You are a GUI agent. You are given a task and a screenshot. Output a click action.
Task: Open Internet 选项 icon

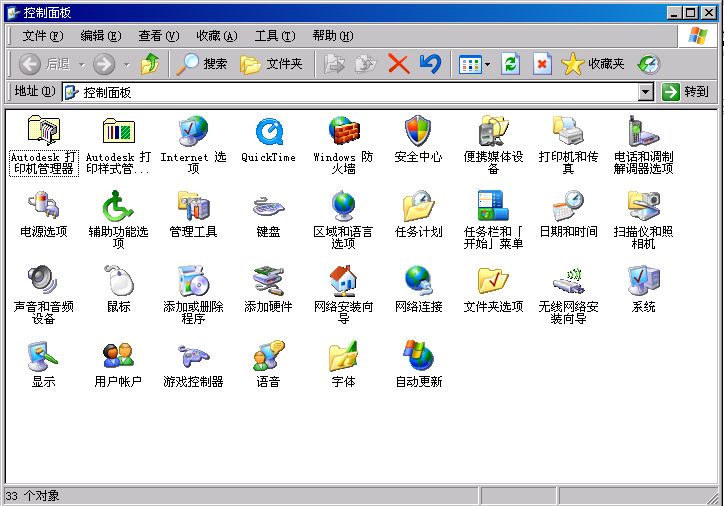(x=193, y=130)
